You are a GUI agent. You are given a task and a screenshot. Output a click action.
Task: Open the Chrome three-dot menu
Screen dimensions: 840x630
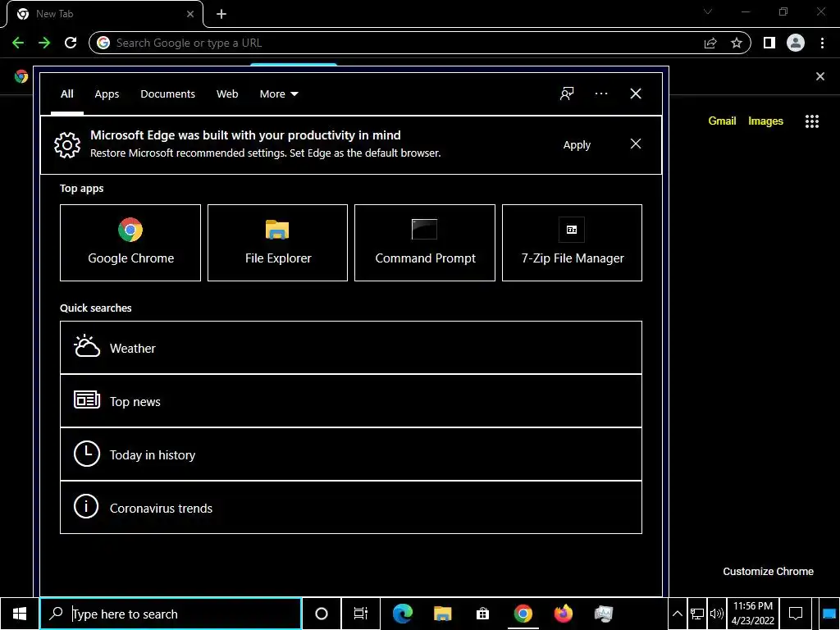pos(822,43)
